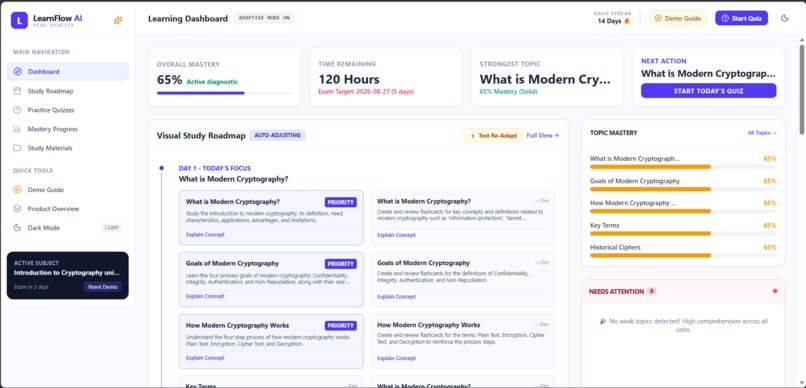Screen dimensions: 806x388
Task: Toggle the ADAPTIVE MODE ON badge
Action: [x=264, y=18]
